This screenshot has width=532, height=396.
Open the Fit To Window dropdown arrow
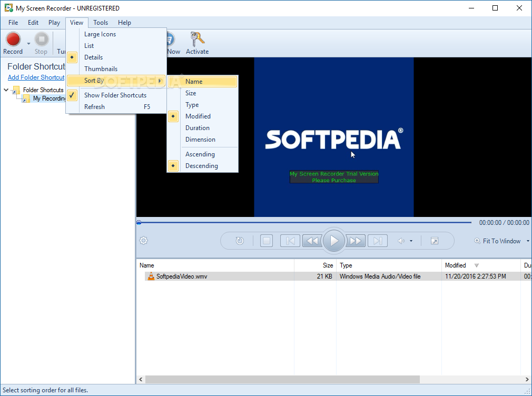point(528,241)
